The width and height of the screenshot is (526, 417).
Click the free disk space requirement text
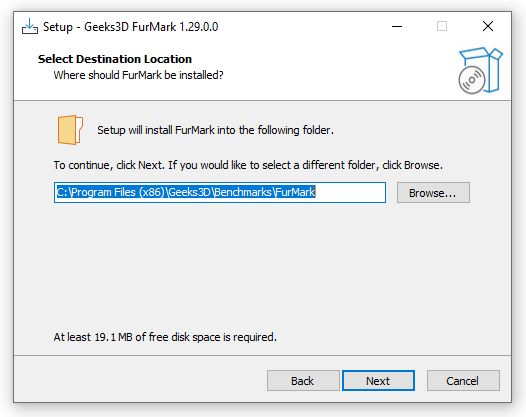point(165,337)
